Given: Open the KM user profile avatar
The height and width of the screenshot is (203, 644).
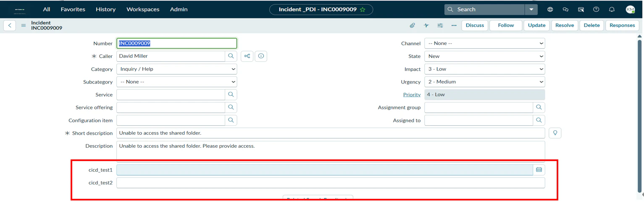Looking at the screenshot, I should tap(630, 9).
